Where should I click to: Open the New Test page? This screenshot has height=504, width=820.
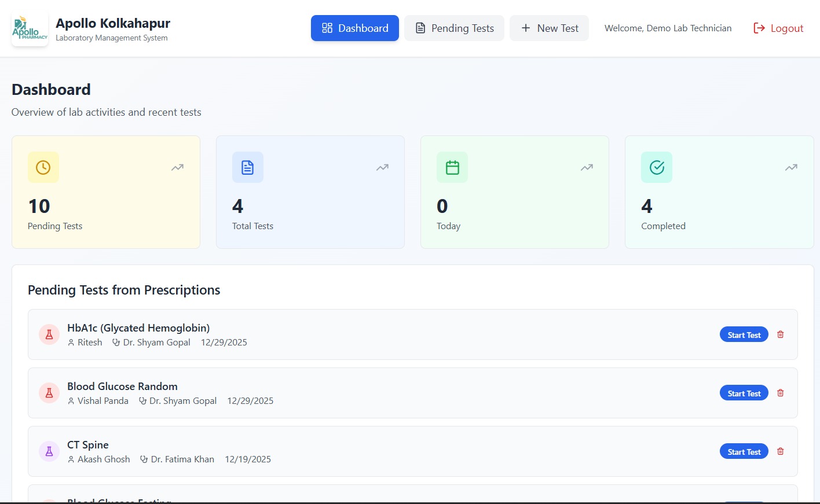click(549, 28)
